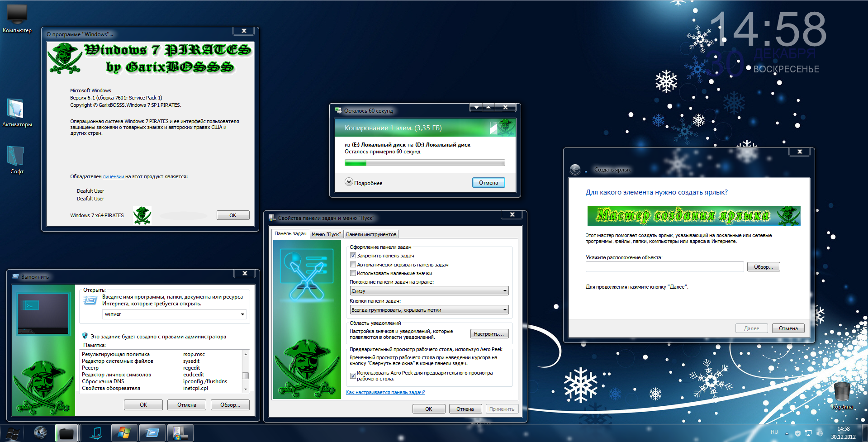Screen dimensions: 868x442
Task: Enable Автоматически скрывать панель задач
Action: click(353, 265)
